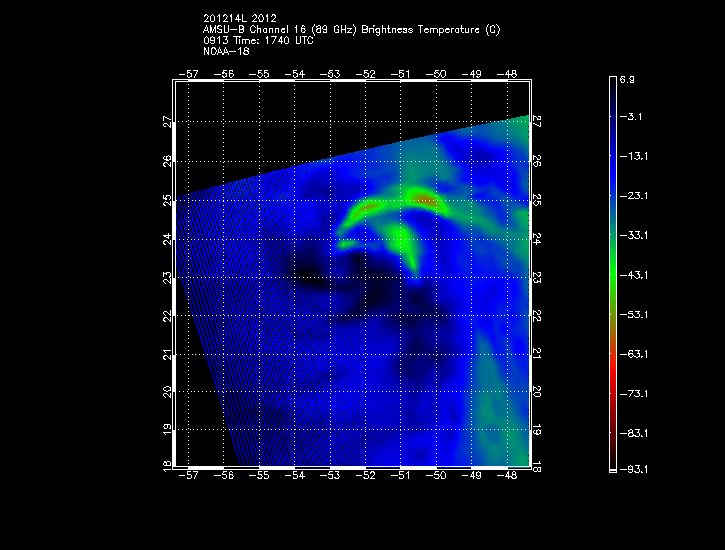The width and height of the screenshot is (725, 550).
Task: Click the 18 latitude label on right axis
Action: (537, 466)
